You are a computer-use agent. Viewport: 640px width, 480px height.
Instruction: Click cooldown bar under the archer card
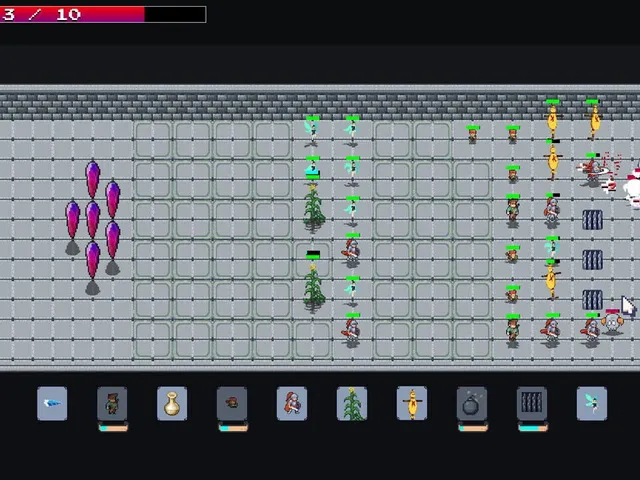[113, 428]
